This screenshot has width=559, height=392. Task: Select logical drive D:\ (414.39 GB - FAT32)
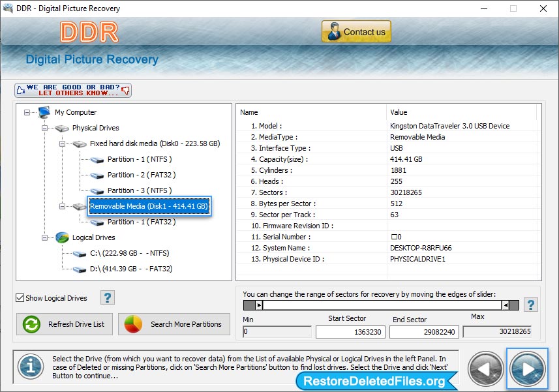(x=131, y=269)
